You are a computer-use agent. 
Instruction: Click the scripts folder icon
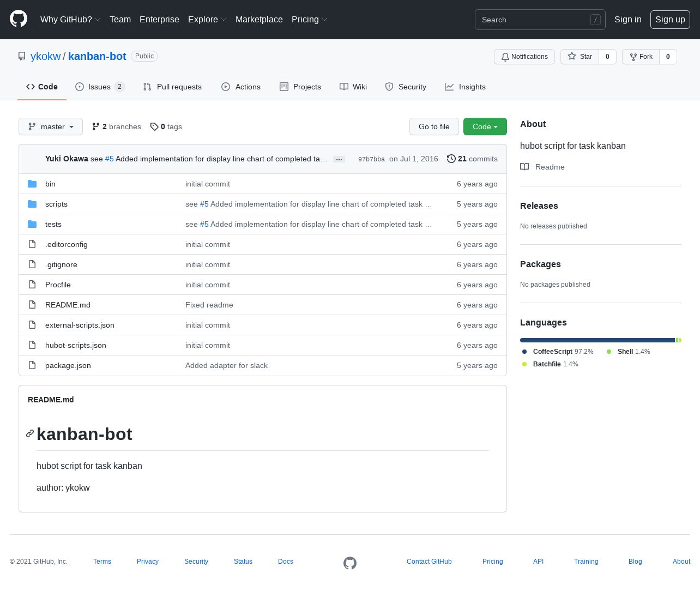tap(32, 204)
